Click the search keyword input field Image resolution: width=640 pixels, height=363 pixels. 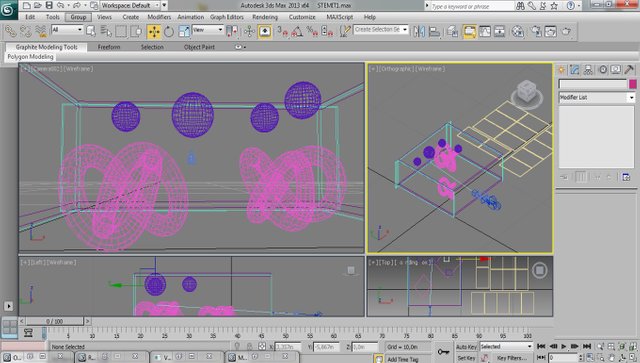coord(472,6)
